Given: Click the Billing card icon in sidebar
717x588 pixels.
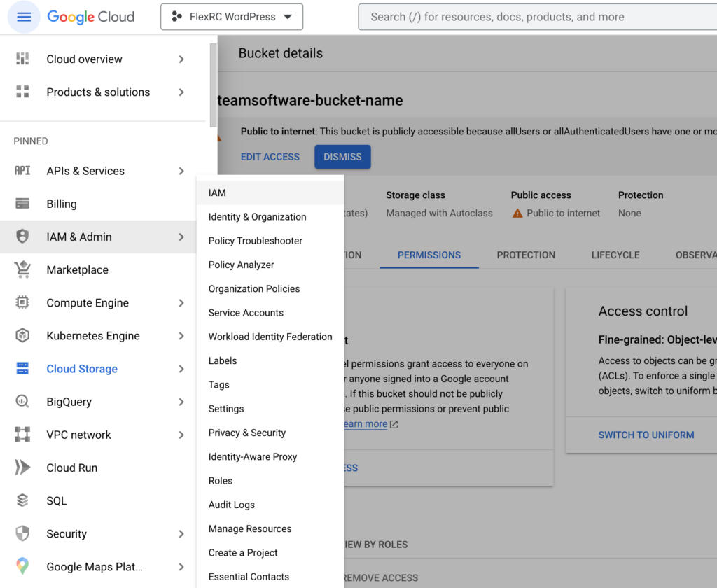Looking at the screenshot, I should point(22,204).
